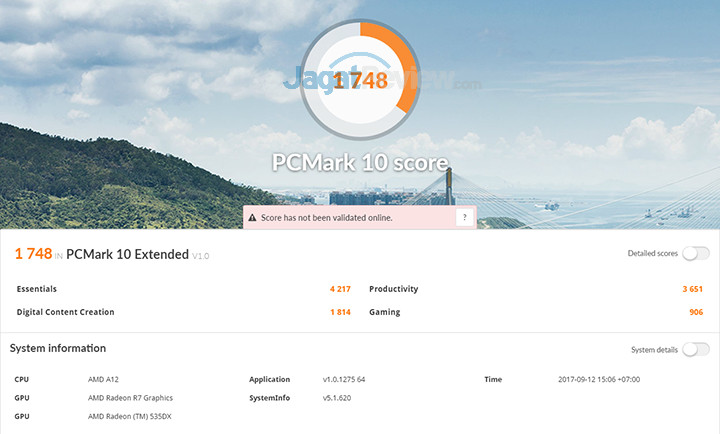Click the AMD A12 CPU entry
Screen dimensions: 720x434
click(x=106, y=380)
